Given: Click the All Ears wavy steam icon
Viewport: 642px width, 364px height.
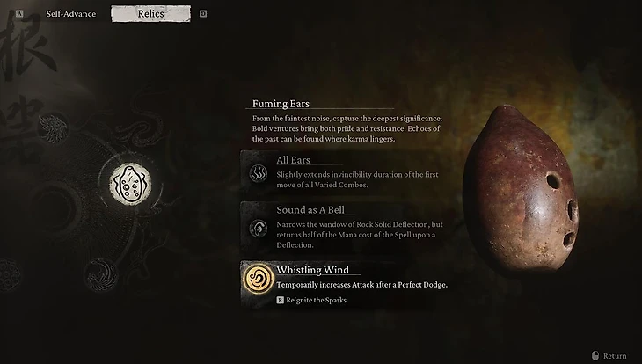Looking at the screenshot, I should (x=259, y=173).
